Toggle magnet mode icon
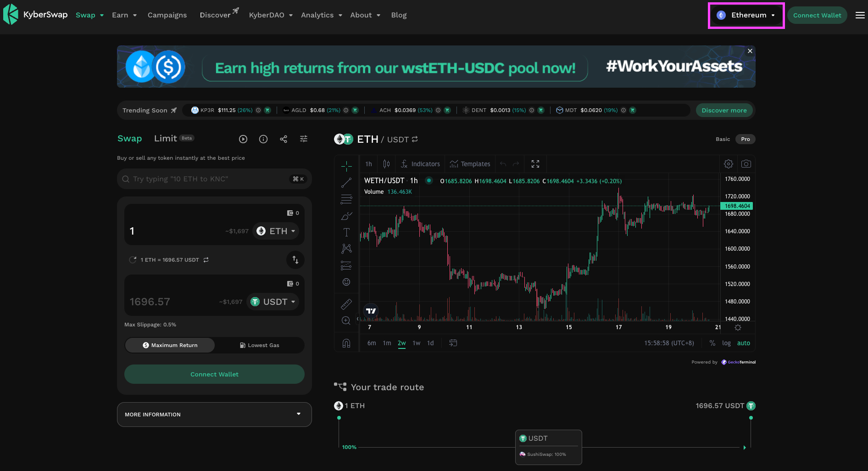This screenshot has width=868, height=471. point(346,343)
